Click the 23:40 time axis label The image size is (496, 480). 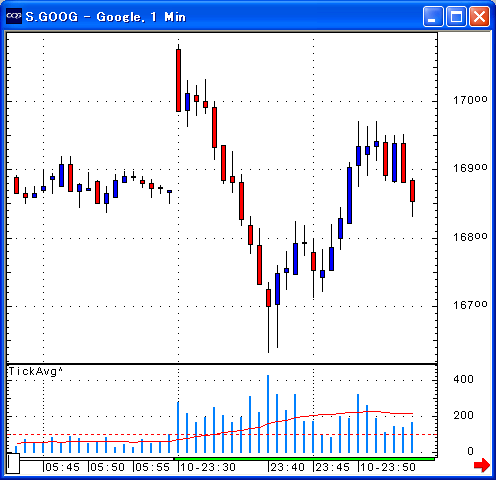tap(287, 467)
